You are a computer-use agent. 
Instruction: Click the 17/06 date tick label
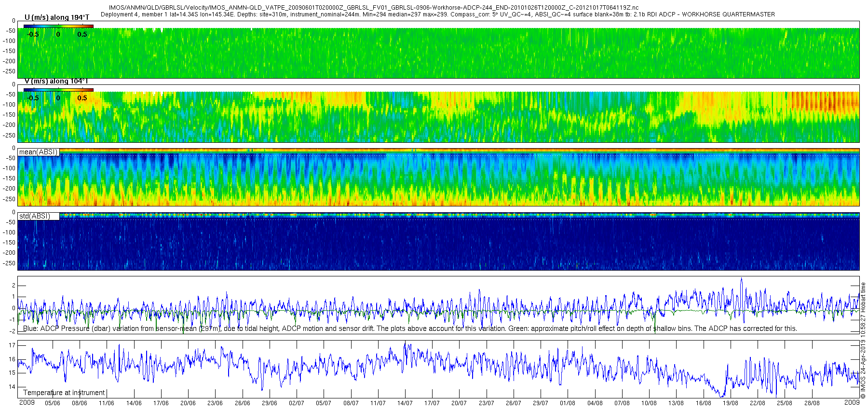coord(161,403)
